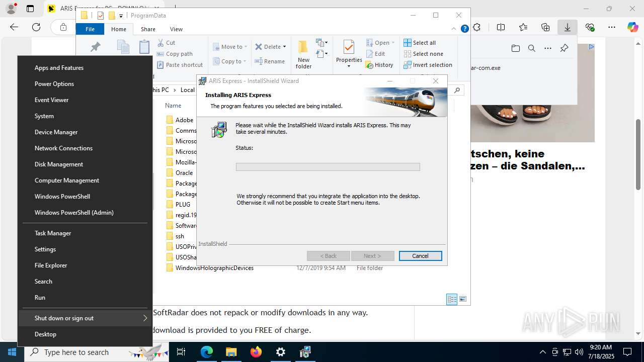
Task: Open the File tab in File Explorer
Action: 90,29
